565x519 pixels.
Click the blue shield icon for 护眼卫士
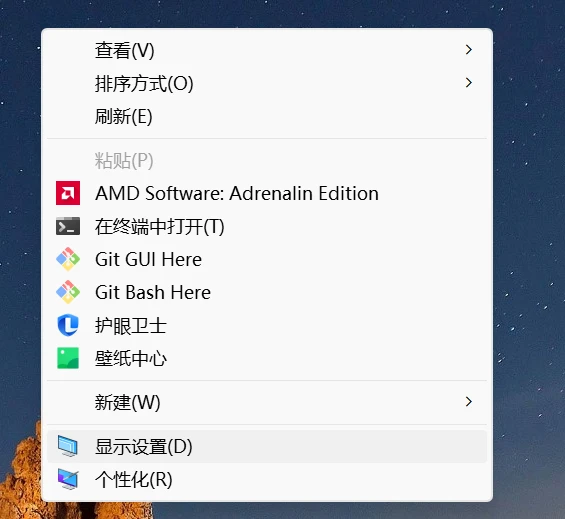[x=68, y=325]
